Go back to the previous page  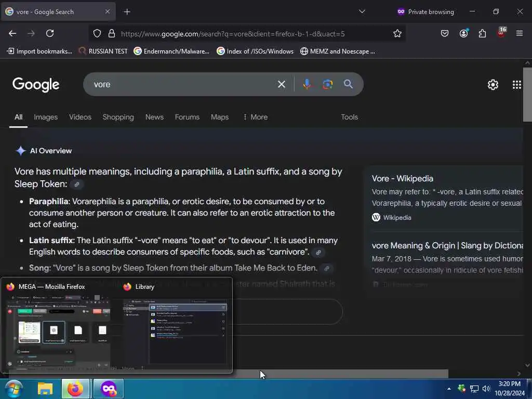pyautogui.click(x=12, y=33)
